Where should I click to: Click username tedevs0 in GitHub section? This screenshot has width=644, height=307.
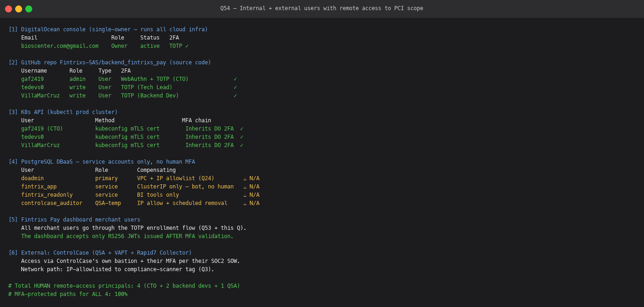(32, 87)
